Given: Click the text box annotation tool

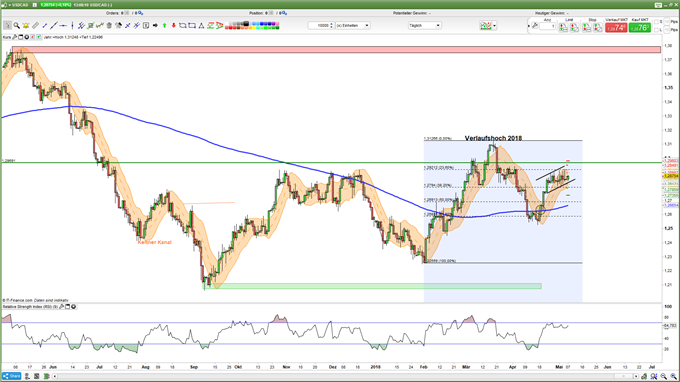Looking at the screenshot, I should pyautogui.click(x=146, y=26).
